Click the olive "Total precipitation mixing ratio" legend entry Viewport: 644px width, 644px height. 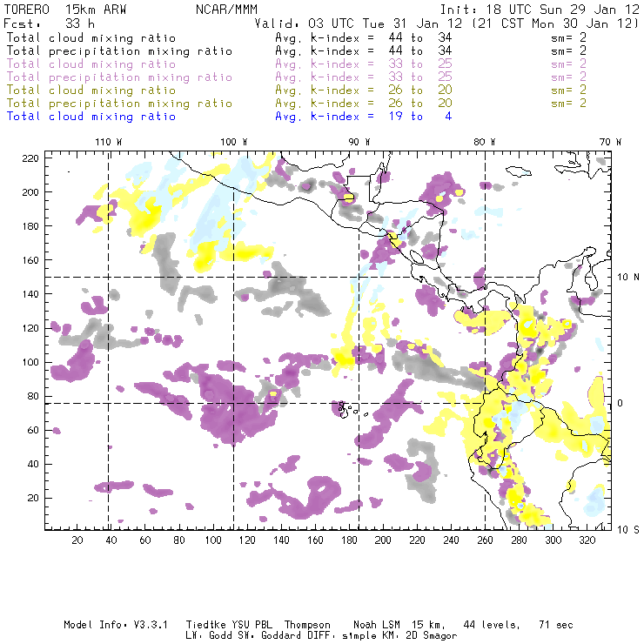[119, 103]
